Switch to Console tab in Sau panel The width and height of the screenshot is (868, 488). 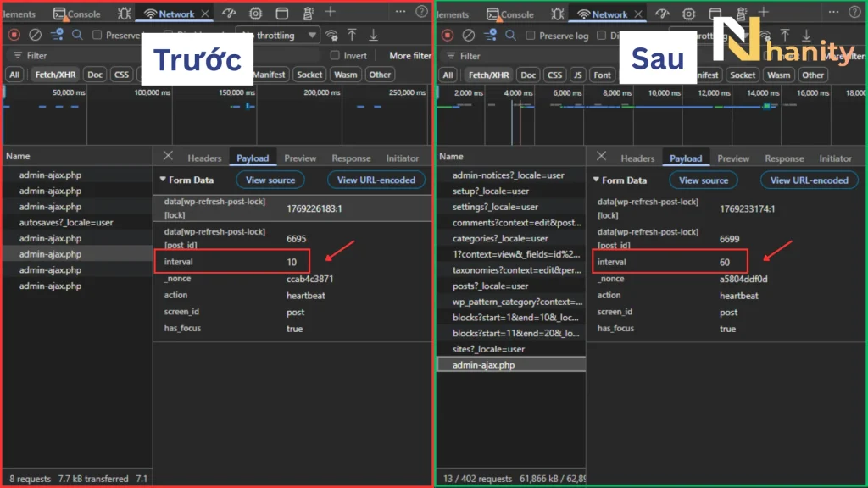click(509, 14)
